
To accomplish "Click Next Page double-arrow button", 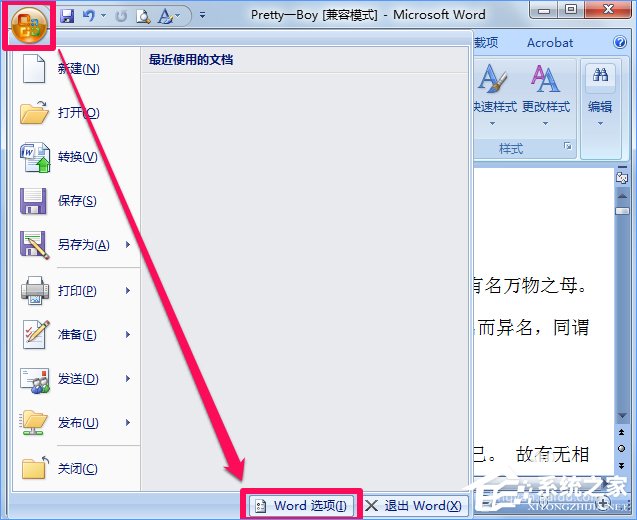I will 622,465.
